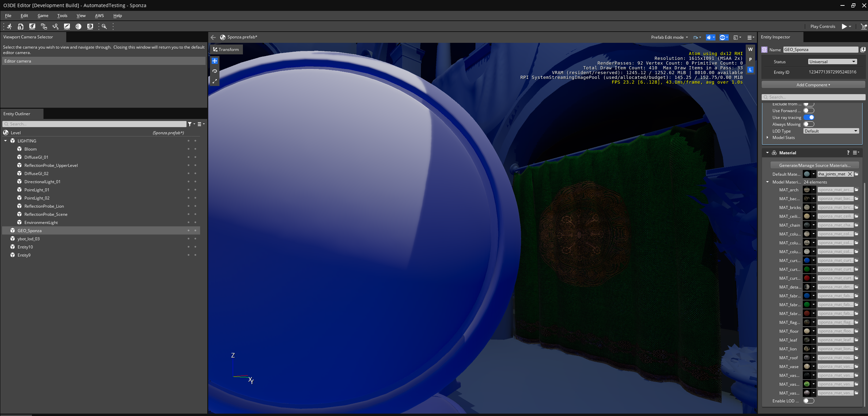This screenshot has height=416, width=868.
Task: Open the LOD Type dropdown set to Default
Action: click(831, 131)
